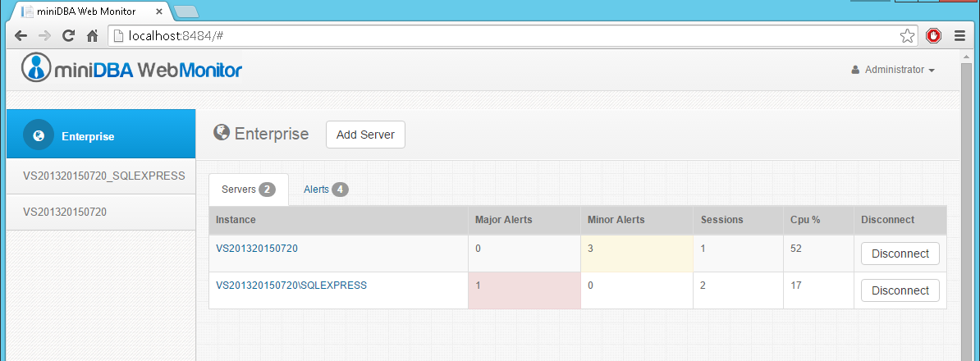Click the Add Server button
980x361 pixels.
pyautogui.click(x=365, y=135)
